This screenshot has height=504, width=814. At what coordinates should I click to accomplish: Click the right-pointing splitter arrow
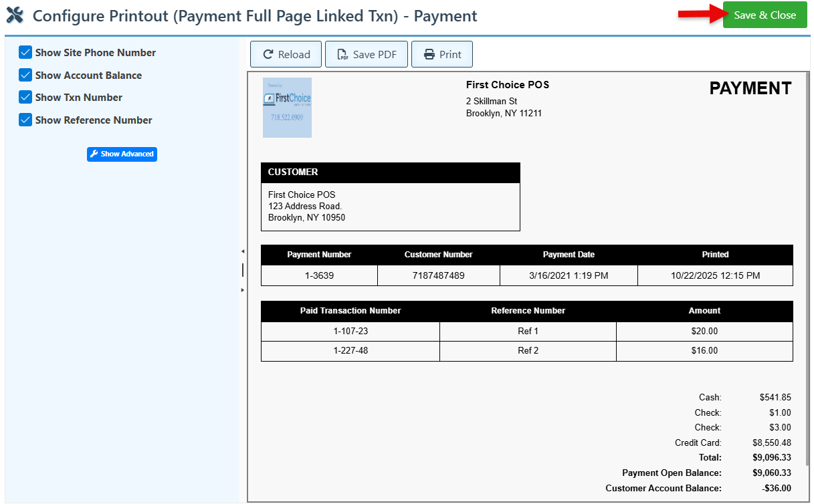point(242,290)
